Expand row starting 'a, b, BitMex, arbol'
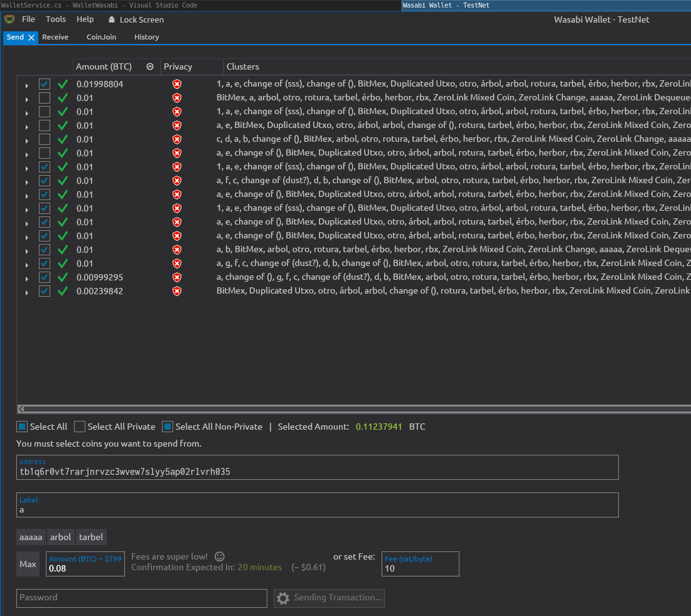This screenshot has width=691, height=616. (x=27, y=251)
